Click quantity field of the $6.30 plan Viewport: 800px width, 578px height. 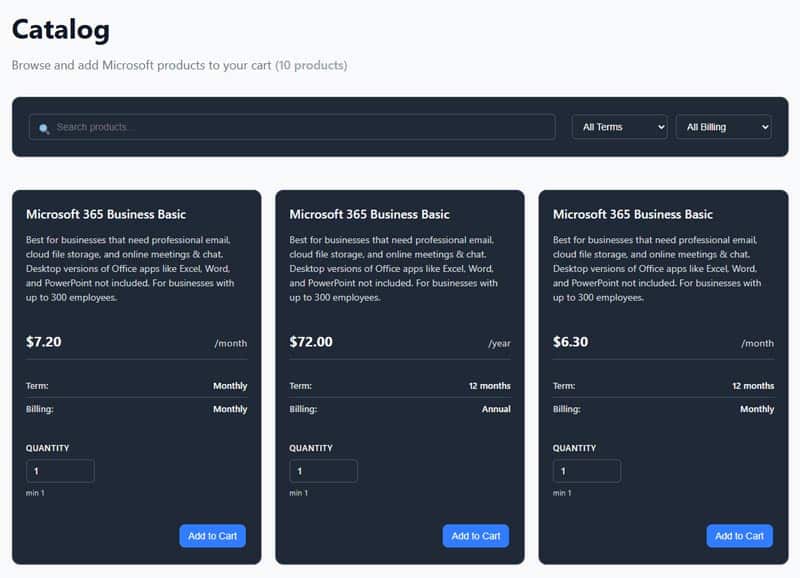(x=587, y=471)
